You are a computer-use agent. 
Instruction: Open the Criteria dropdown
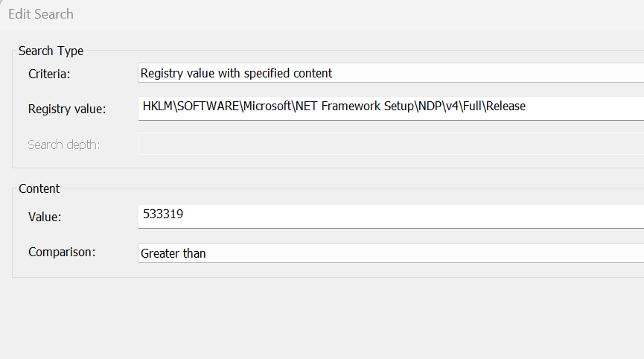[x=391, y=73]
